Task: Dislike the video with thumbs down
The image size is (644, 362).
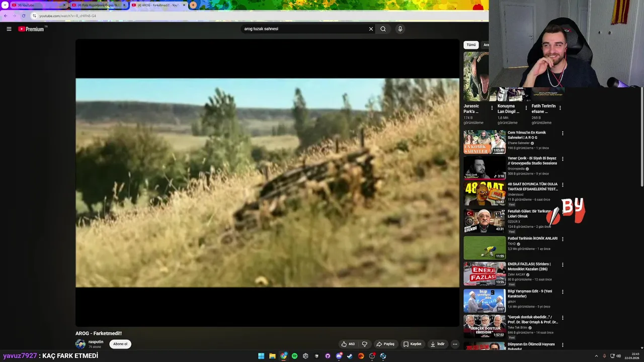Action: (365, 344)
